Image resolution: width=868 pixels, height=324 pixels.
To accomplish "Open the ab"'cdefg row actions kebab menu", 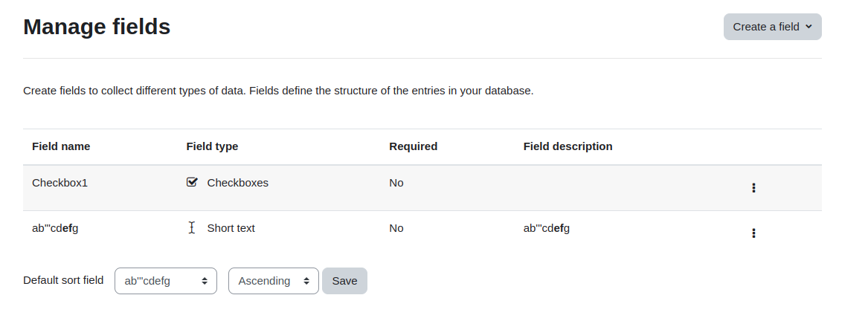I will tap(753, 233).
